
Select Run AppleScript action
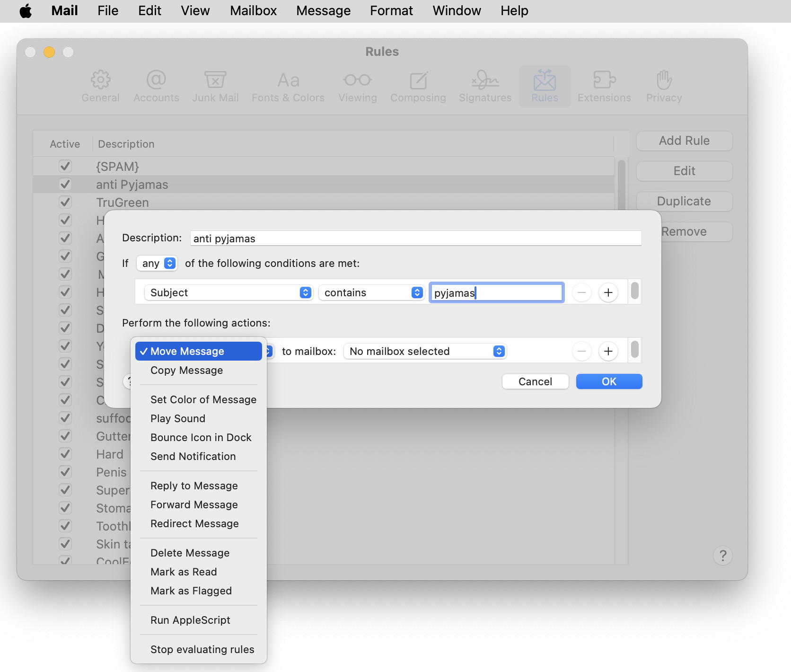pos(199,620)
